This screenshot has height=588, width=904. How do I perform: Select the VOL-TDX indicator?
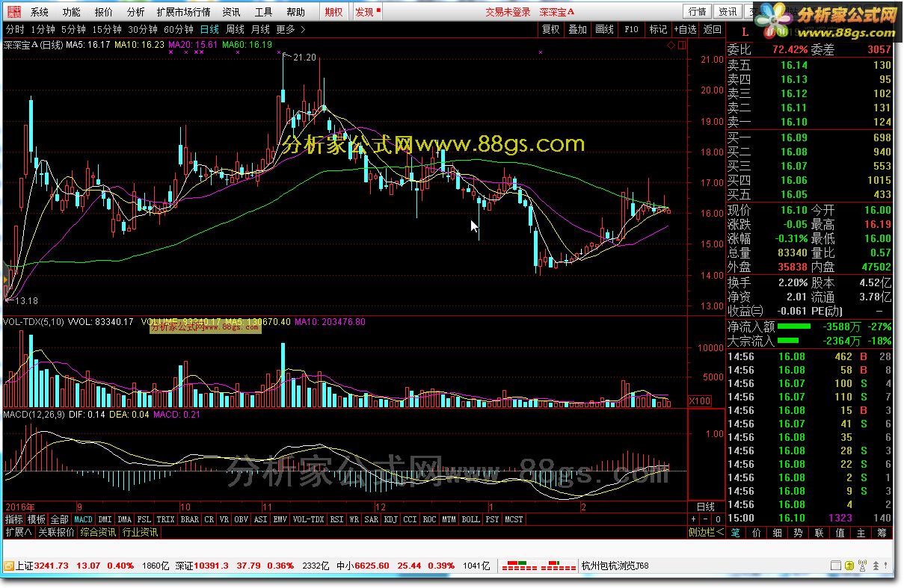[x=308, y=519]
